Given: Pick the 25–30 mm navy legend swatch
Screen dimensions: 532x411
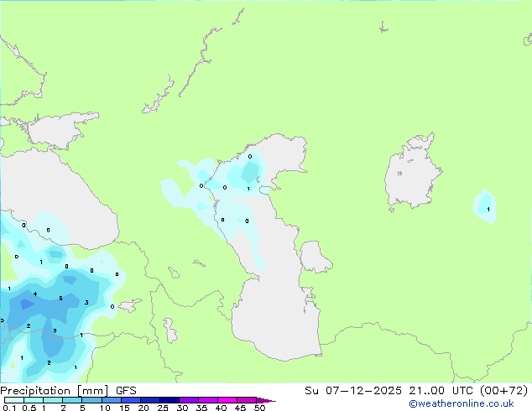Looking at the screenshot, I should 169,400.
